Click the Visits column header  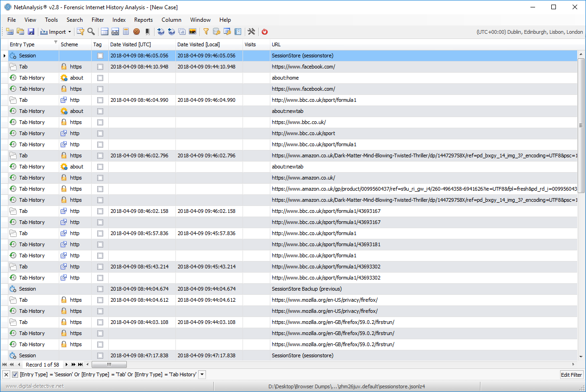coord(256,44)
